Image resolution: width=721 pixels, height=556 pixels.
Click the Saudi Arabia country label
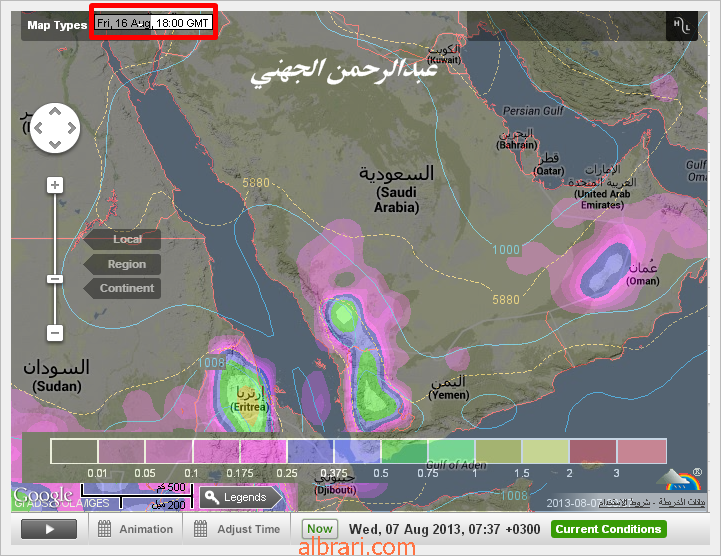click(x=396, y=189)
